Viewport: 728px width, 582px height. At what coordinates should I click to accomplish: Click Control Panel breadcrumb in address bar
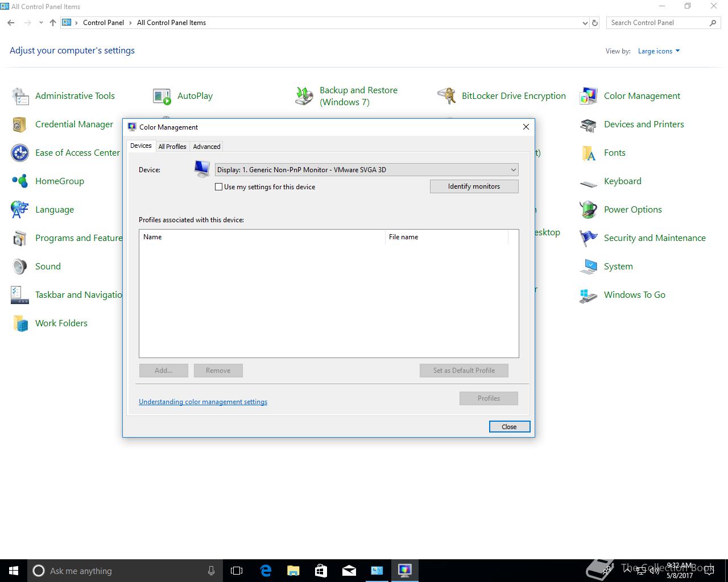[x=104, y=23]
